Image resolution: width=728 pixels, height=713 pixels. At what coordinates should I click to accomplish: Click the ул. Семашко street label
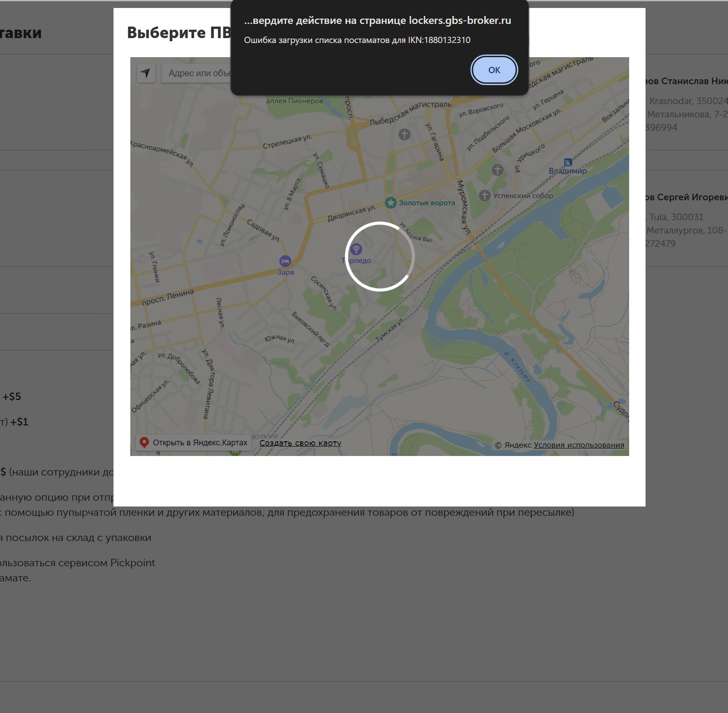[321, 171]
